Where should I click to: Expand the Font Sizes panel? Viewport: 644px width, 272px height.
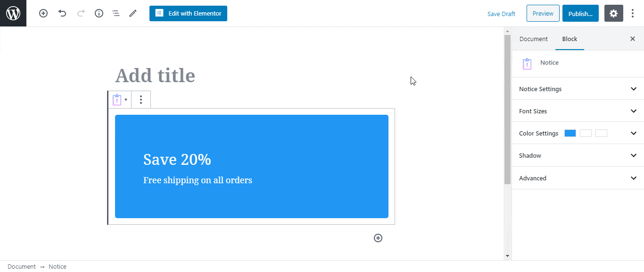[578, 111]
